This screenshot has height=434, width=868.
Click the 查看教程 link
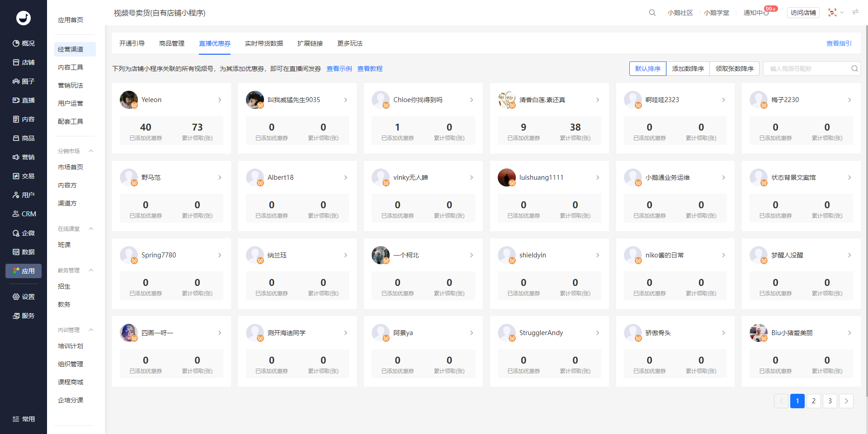pyautogui.click(x=370, y=69)
